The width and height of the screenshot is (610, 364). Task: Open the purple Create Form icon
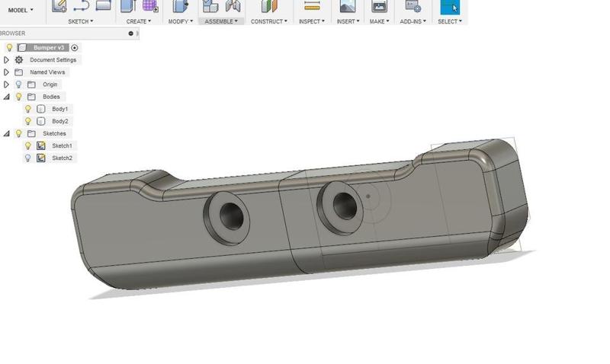[x=150, y=5]
